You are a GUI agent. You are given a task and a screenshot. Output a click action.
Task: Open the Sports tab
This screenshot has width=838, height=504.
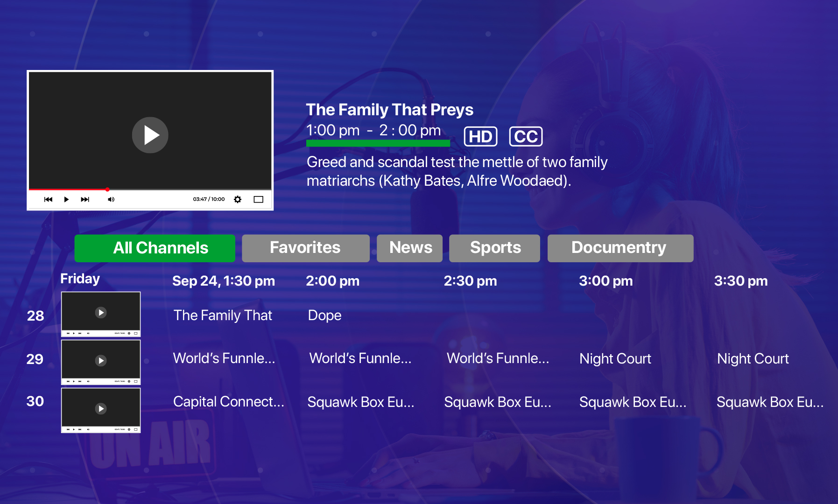click(494, 248)
